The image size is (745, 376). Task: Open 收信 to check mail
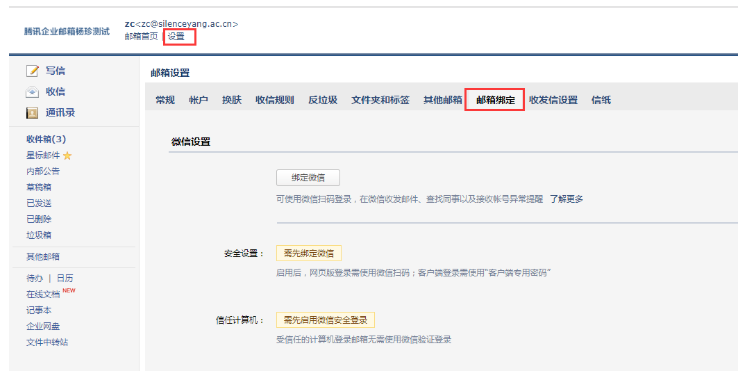(x=55, y=92)
